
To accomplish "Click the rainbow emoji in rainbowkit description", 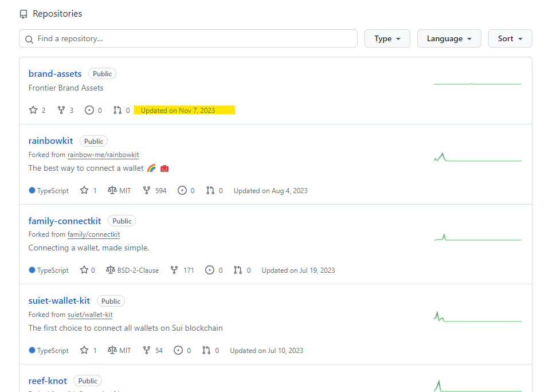I will [152, 168].
